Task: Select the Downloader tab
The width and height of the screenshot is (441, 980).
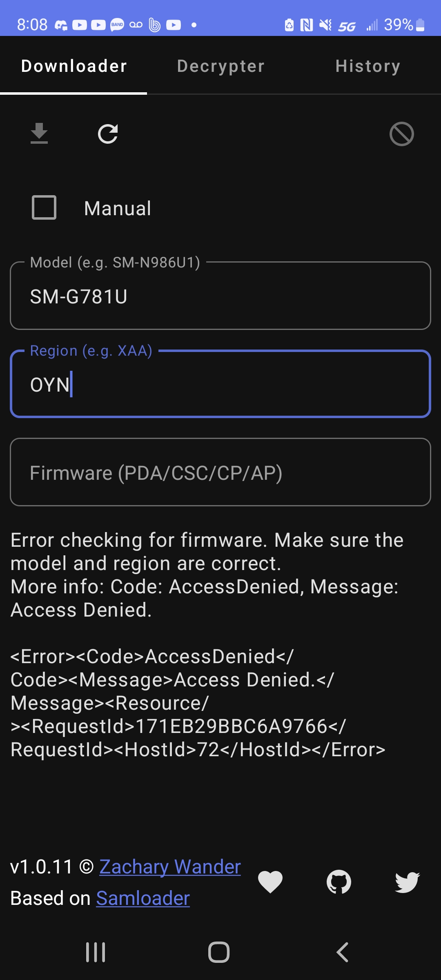Action: point(74,66)
